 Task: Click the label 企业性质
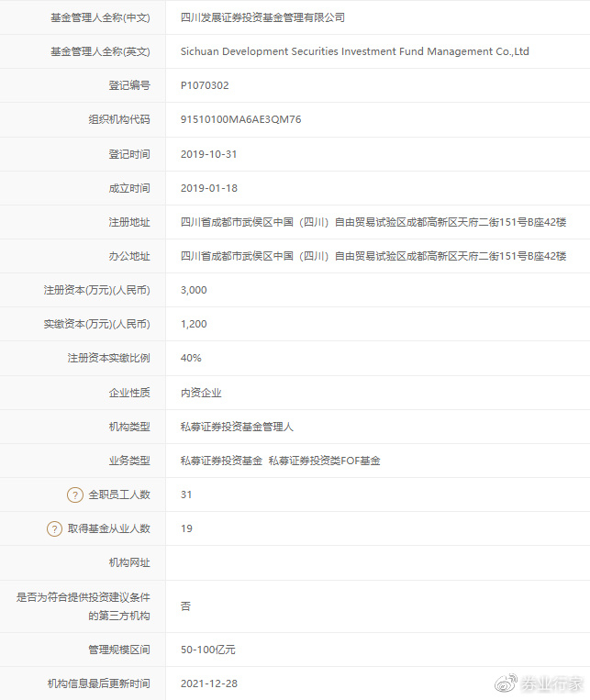129,393
